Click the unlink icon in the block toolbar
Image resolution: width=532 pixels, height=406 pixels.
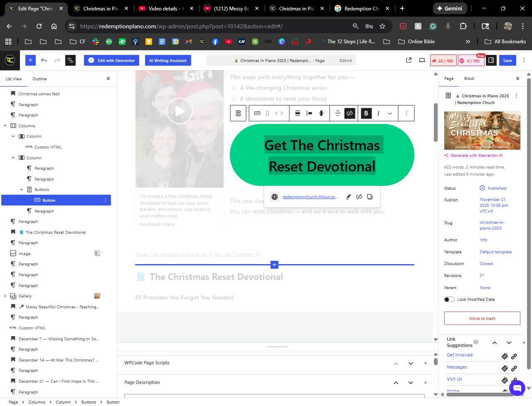(350, 113)
